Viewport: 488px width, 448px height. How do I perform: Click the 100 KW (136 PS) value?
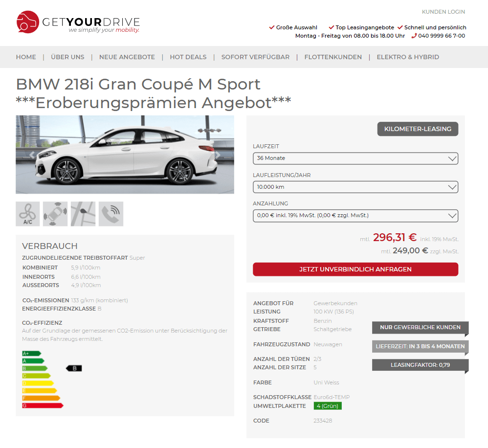click(x=333, y=312)
